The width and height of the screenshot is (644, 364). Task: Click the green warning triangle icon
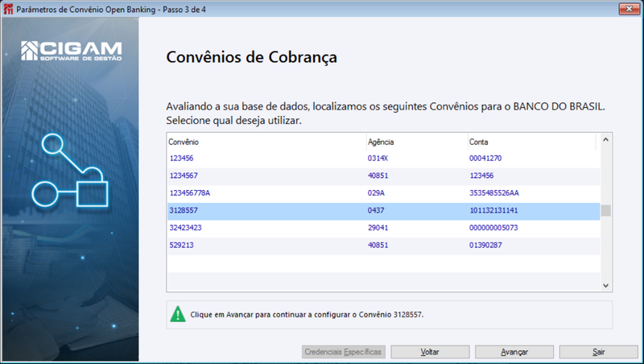pos(178,314)
